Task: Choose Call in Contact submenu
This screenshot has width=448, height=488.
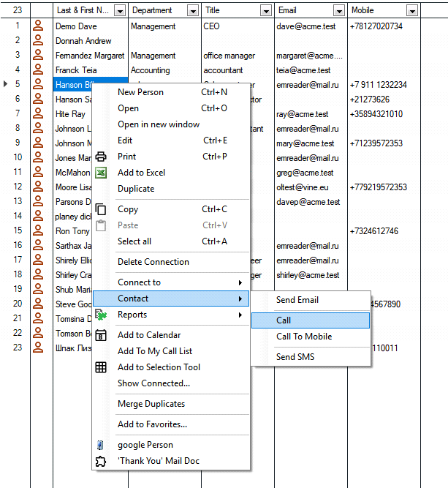Action: point(311,320)
